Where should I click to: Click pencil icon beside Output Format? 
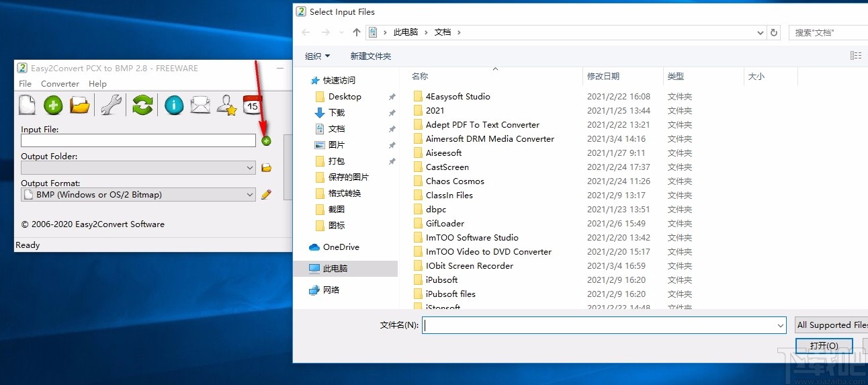[x=266, y=194]
